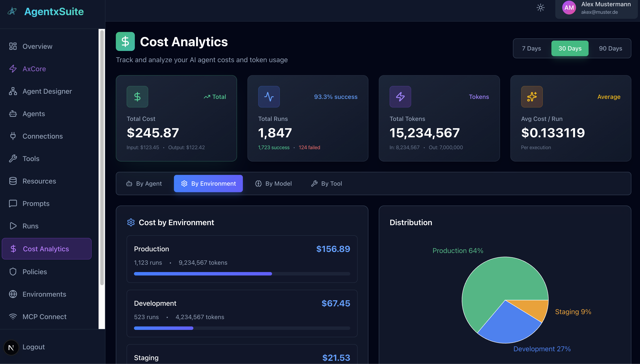Open MCP Connect via the wifi icon
Screen dimensions: 640x364
[x=13, y=317]
